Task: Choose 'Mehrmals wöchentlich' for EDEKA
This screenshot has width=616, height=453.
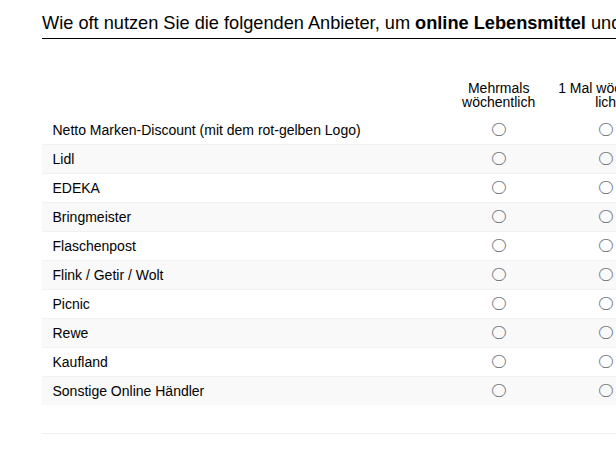Action: pos(499,188)
